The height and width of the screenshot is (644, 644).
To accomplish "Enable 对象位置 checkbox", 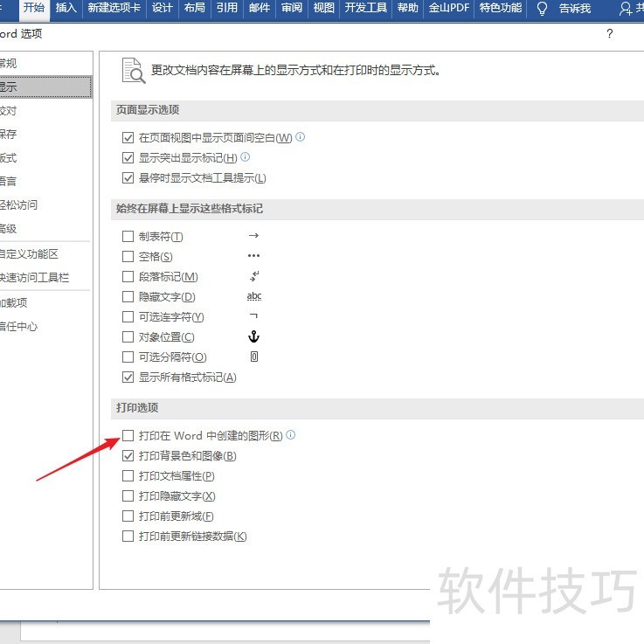I will tap(128, 336).
